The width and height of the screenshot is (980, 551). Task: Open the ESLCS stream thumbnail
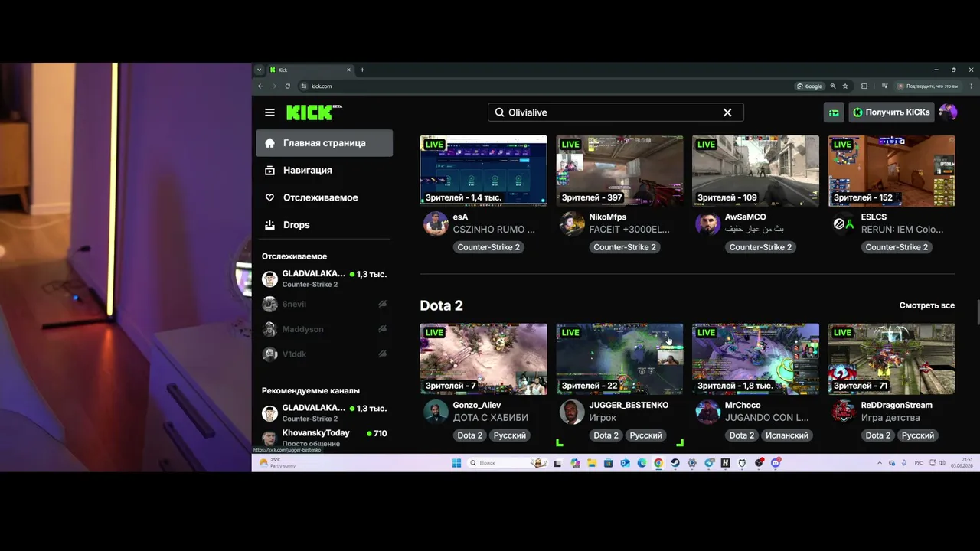(x=891, y=171)
